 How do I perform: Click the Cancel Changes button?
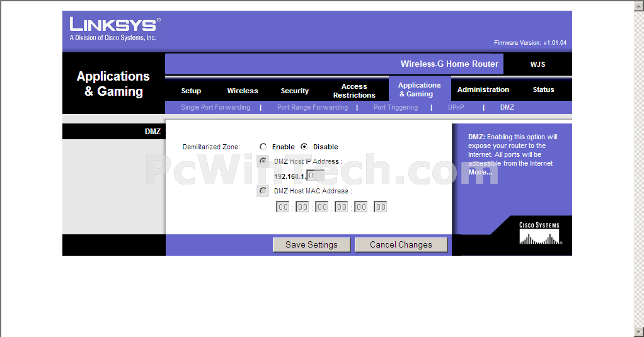(x=401, y=244)
